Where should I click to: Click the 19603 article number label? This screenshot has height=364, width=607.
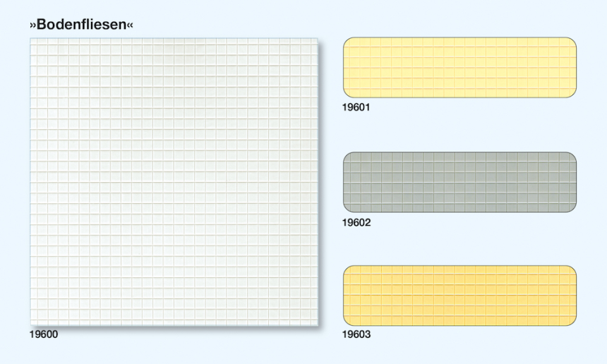pos(356,334)
